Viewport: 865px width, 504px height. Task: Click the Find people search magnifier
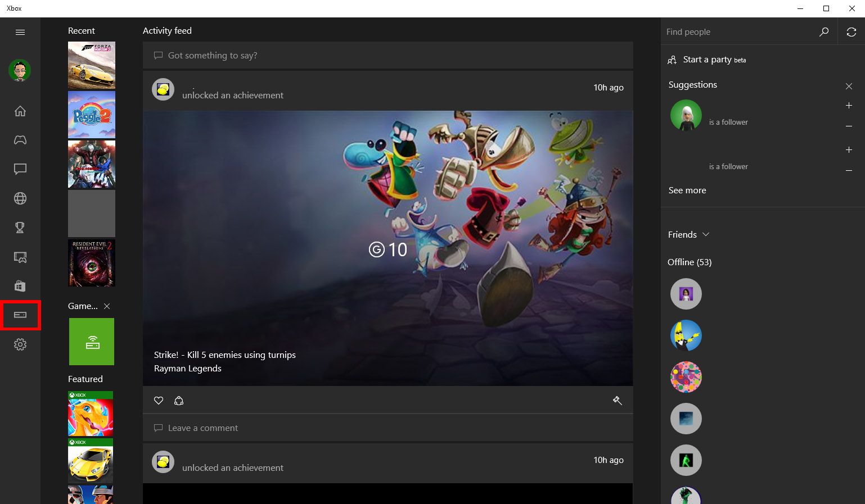824,31
